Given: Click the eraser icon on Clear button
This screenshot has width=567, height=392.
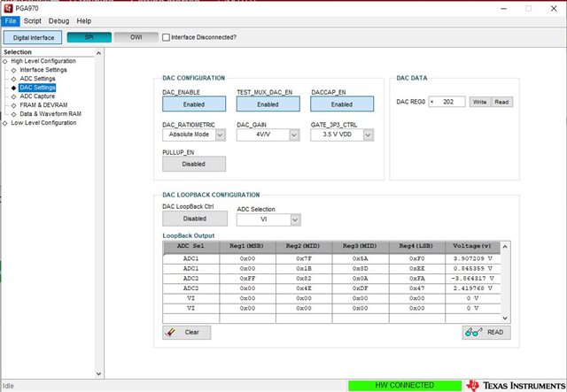Looking at the screenshot, I should [170, 332].
